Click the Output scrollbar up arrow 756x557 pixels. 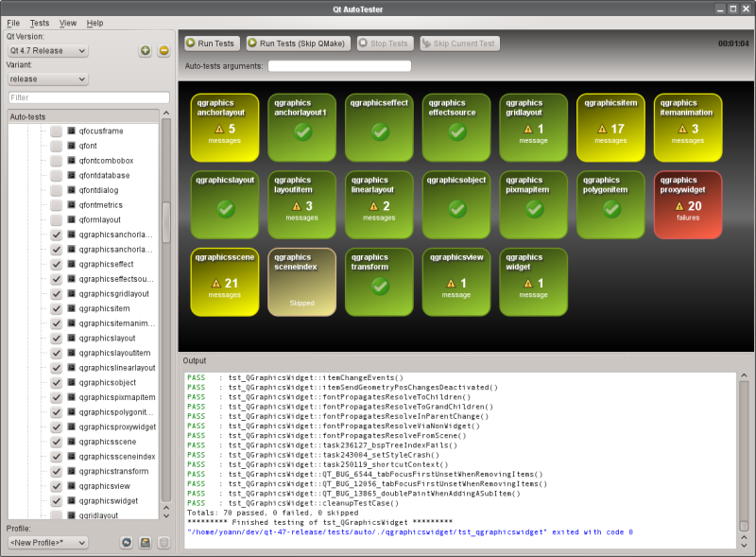tap(744, 375)
